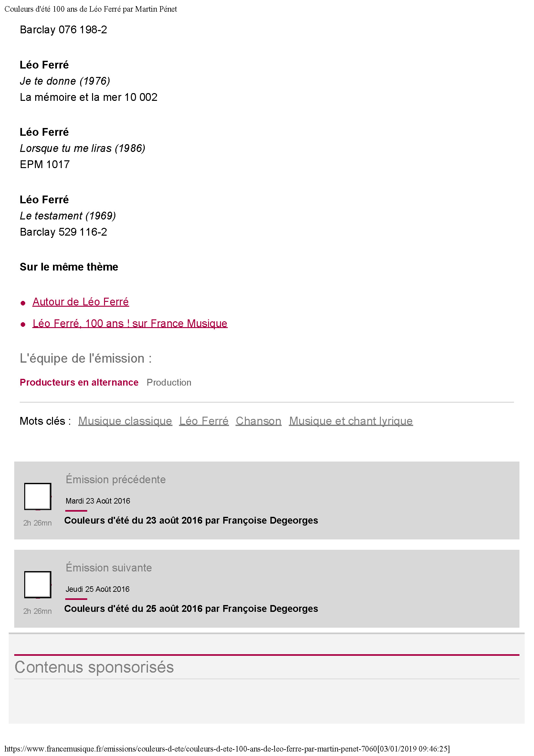Click the thumbnail box of the previous emission
This screenshot has height=756, width=534.
point(38,496)
